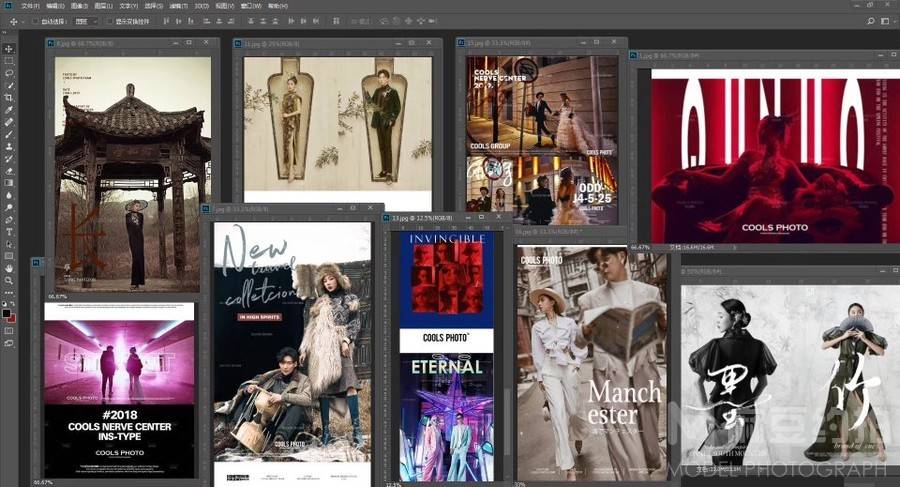Reset default foreground and background colors icon
Viewport: 900px width, 487px height.
[5, 303]
